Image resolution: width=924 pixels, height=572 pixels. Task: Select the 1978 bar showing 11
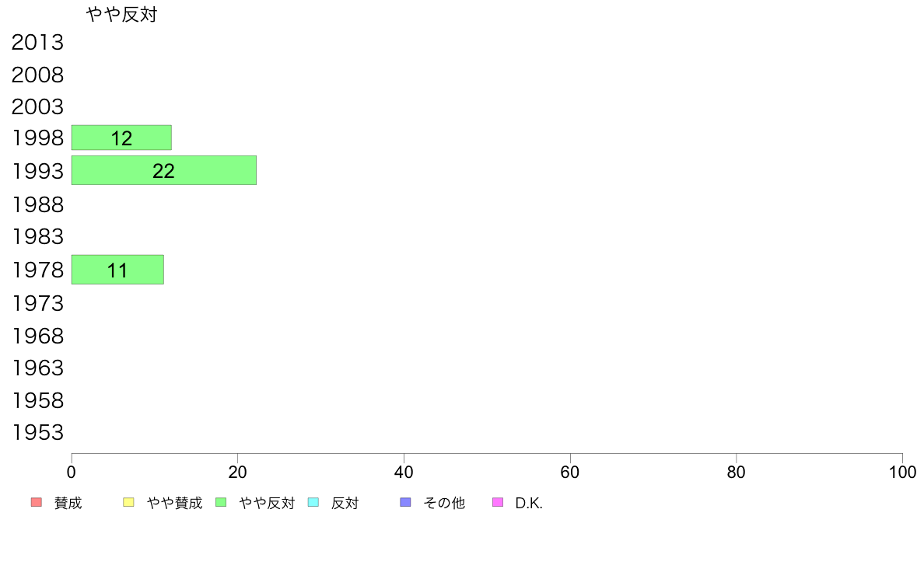[118, 269]
